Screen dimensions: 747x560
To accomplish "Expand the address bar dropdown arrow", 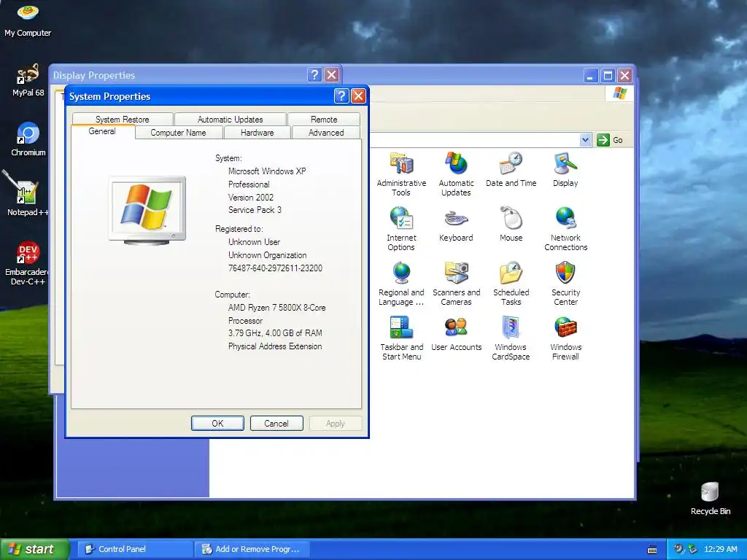I will point(586,140).
